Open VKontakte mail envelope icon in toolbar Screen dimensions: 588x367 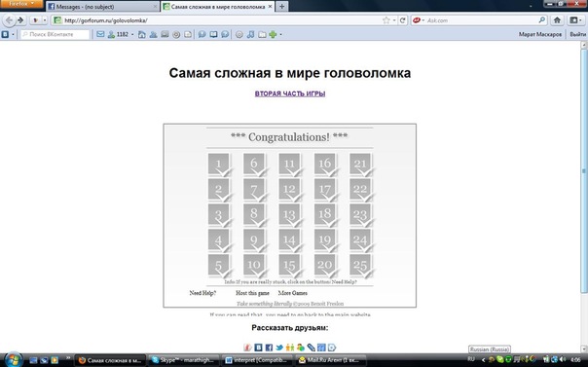pos(100,34)
